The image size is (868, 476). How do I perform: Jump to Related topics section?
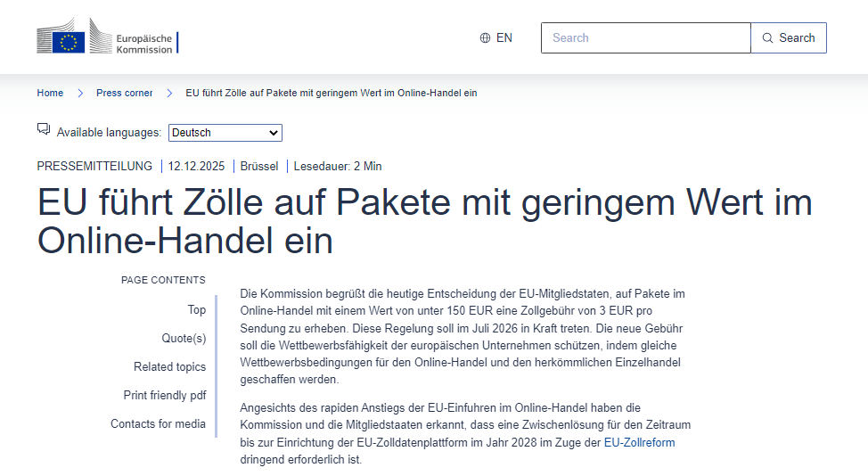(x=169, y=367)
